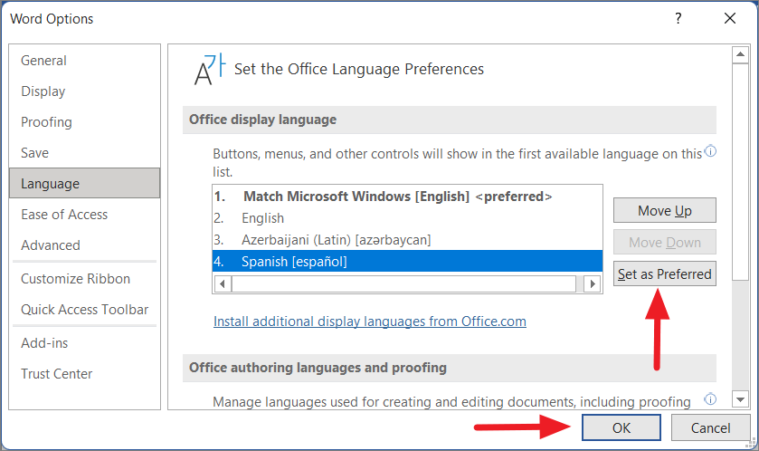The width and height of the screenshot is (759, 451).
Task: Click the options pane vertical scrollbar thumb
Action: (x=740, y=172)
